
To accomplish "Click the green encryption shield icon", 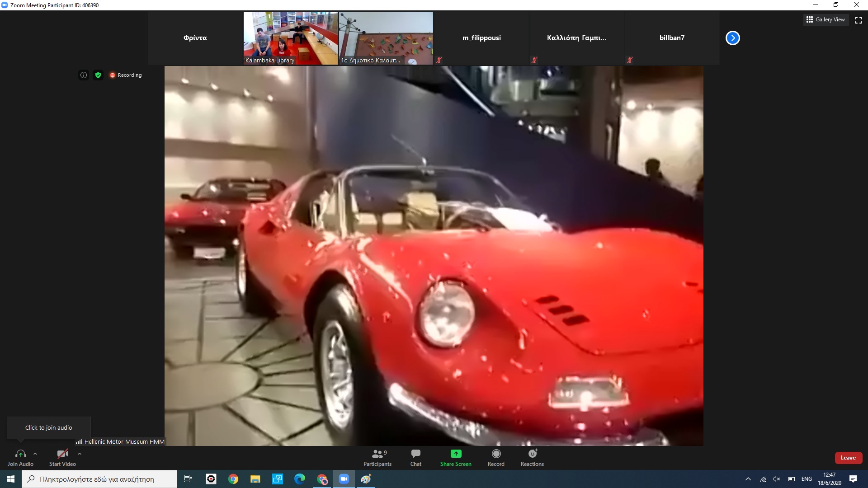I will [98, 75].
